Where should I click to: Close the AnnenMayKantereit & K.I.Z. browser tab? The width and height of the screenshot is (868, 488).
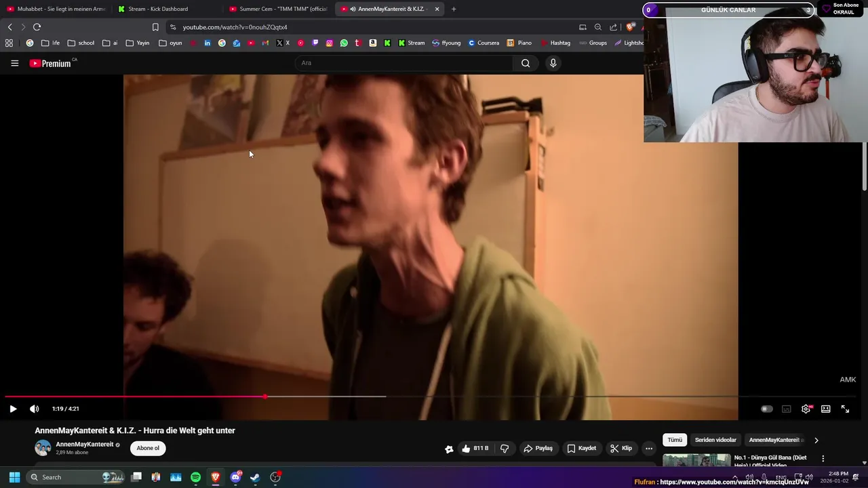pos(437,9)
